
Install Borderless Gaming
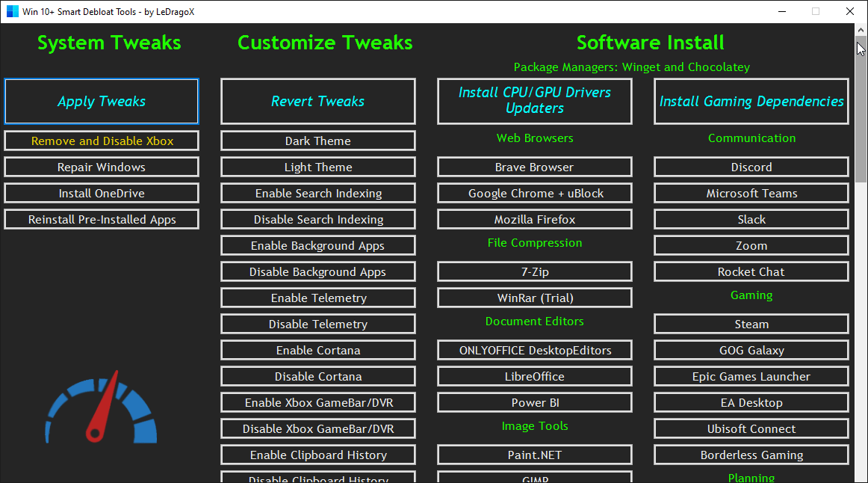[751, 455]
